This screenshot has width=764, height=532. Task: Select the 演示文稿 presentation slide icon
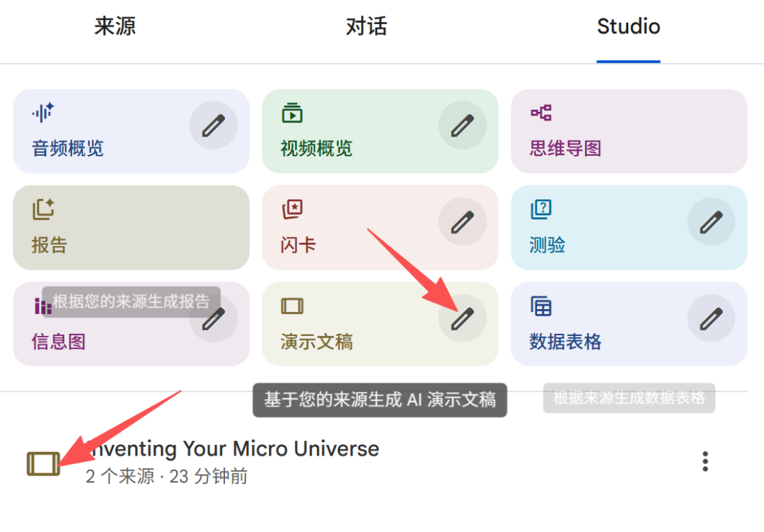[x=291, y=306]
